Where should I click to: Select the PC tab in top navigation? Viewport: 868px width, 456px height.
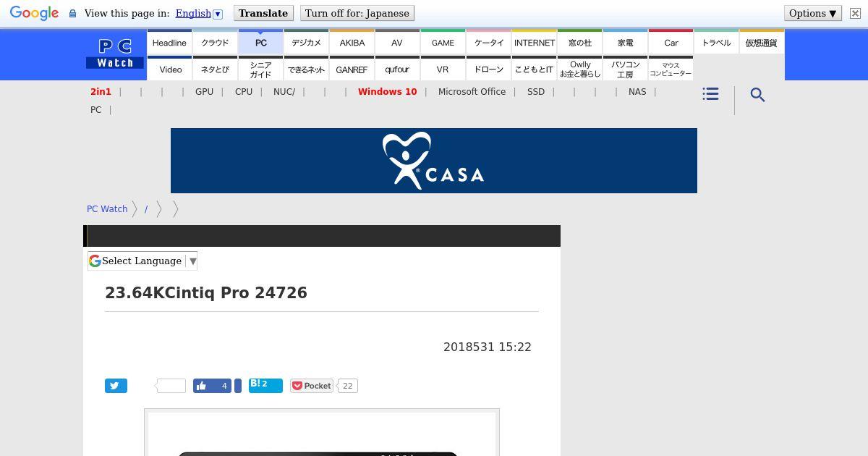(260, 42)
